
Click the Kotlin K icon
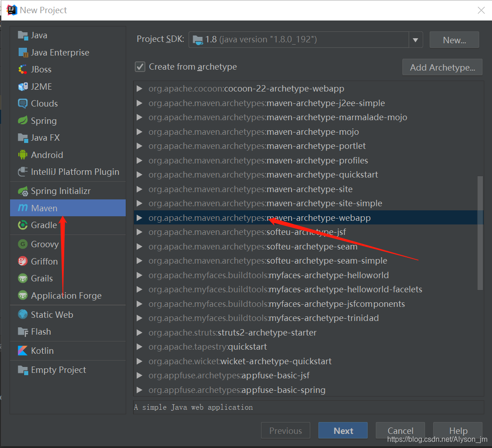23,351
